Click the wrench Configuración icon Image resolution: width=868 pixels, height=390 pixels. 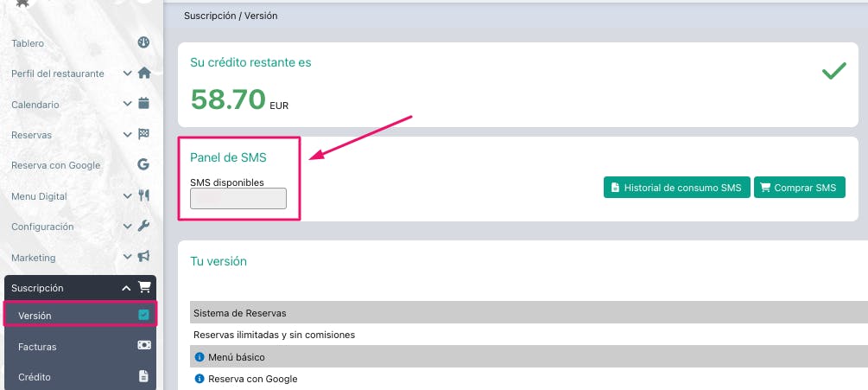144,227
